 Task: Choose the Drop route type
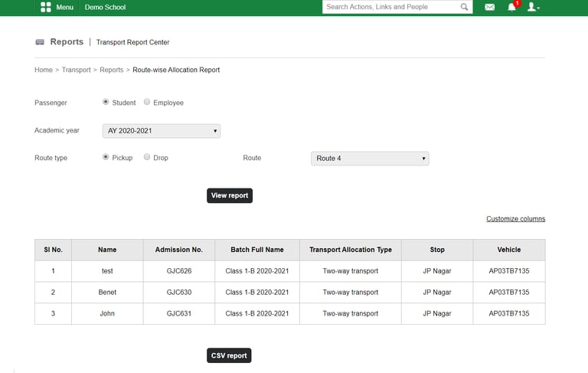pyautogui.click(x=147, y=157)
